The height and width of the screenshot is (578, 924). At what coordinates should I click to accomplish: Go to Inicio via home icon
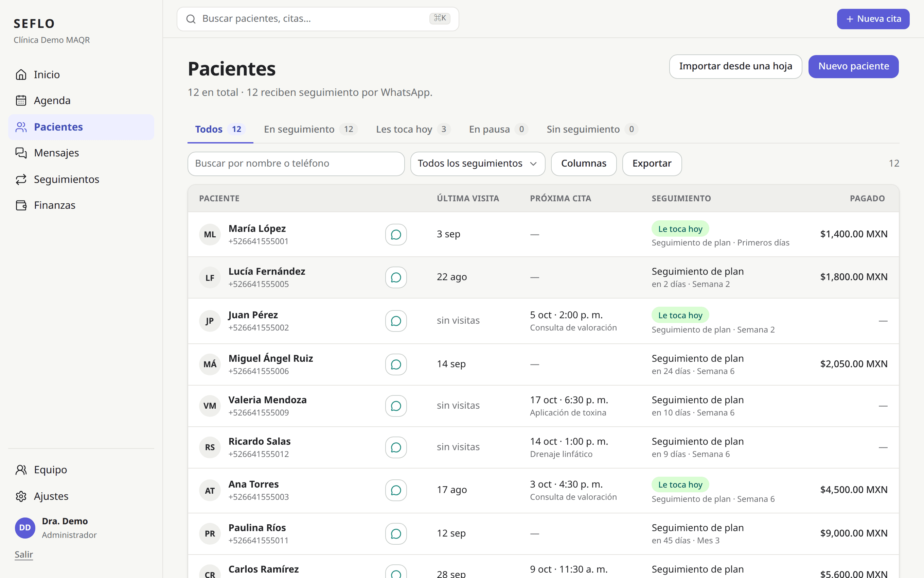(21, 74)
